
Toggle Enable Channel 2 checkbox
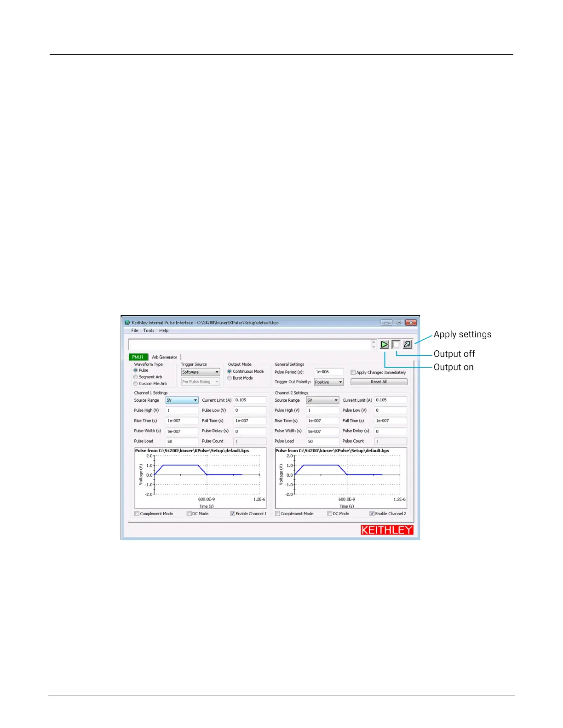tap(372, 513)
